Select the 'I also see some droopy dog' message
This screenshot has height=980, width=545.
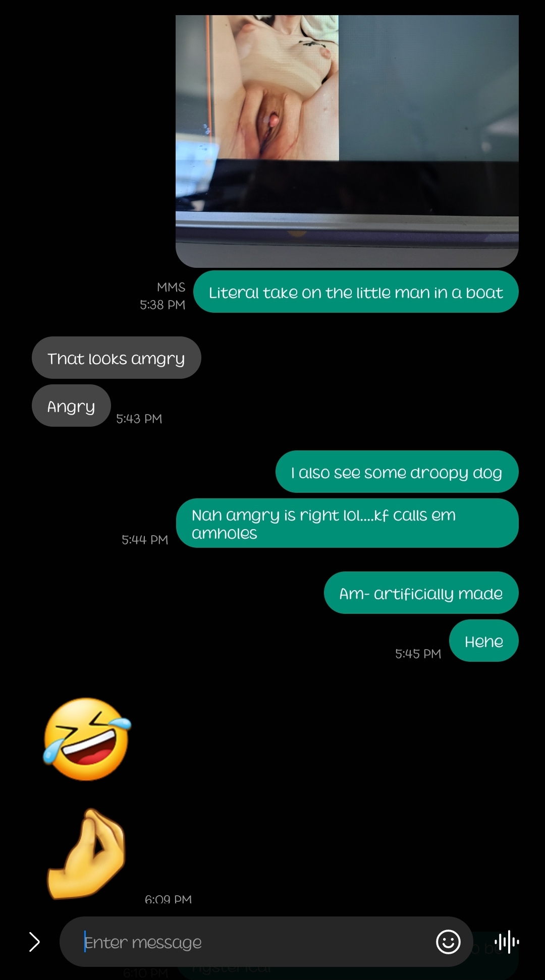pos(397,472)
